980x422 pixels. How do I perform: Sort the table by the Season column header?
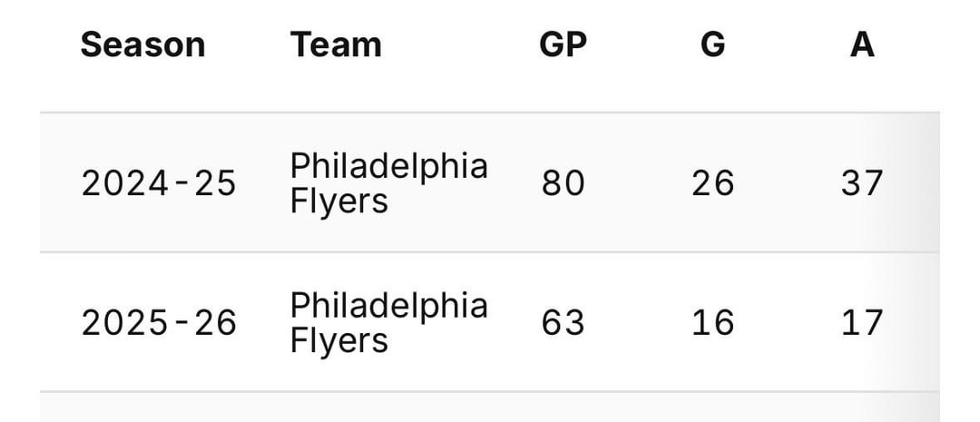pos(142,44)
